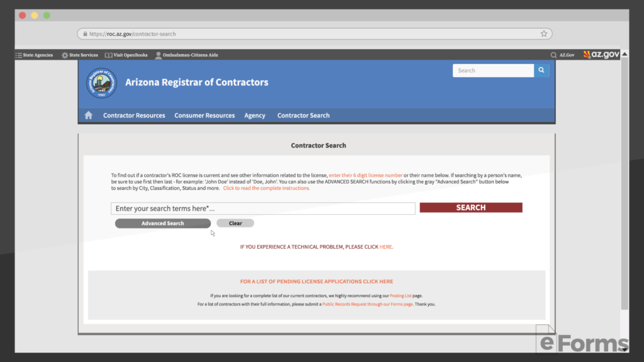The width and height of the screenshot is (644, 362).
Task: Click inside the search terms input field
Action: coord(262,208)
